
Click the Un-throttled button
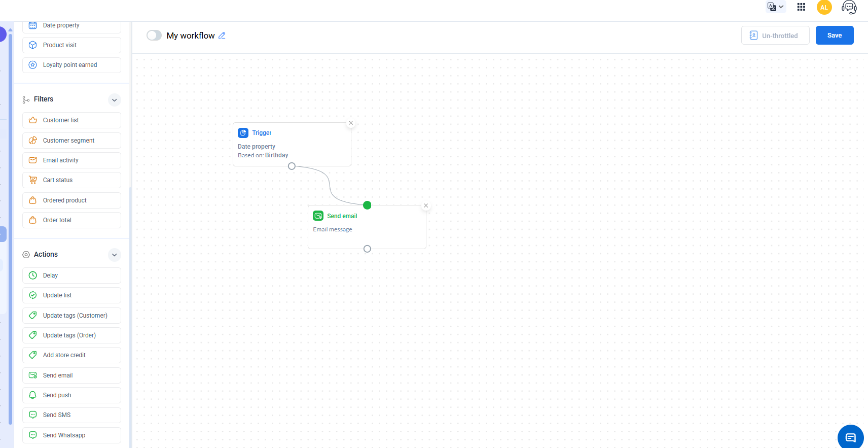[775, 36]
